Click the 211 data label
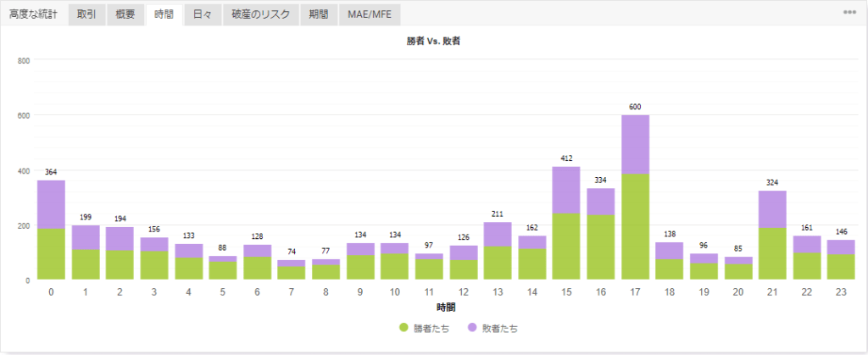The width and height of the screenshot is (868, 355). click(x=498, y=214)
